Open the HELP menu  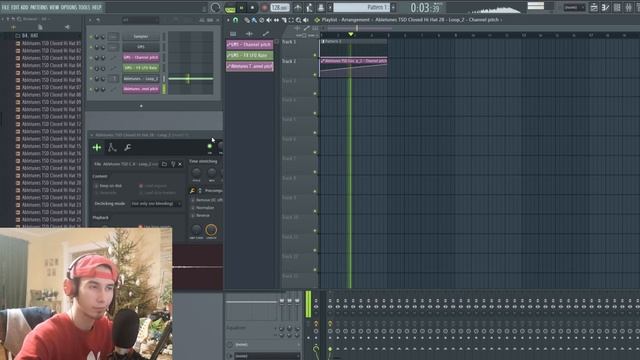click(97, 7)
